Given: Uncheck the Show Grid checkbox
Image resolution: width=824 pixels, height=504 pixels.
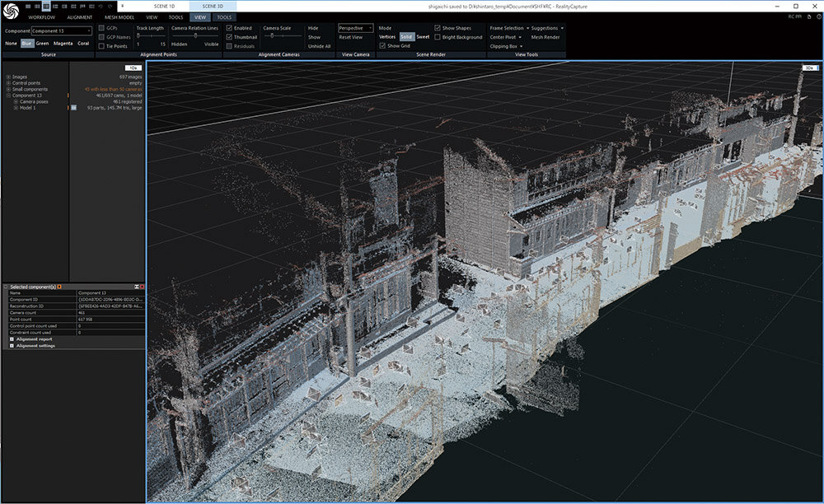Looking at the screenshot, I should (x=382, y=45).
